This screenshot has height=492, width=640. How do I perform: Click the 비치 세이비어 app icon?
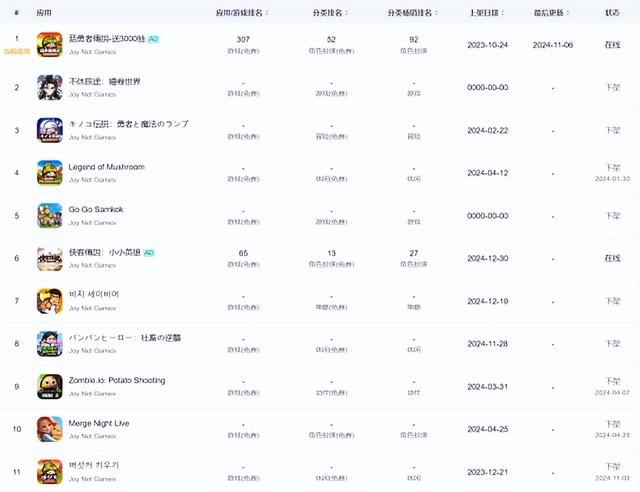pyautogui.click(x=49, y=300)
